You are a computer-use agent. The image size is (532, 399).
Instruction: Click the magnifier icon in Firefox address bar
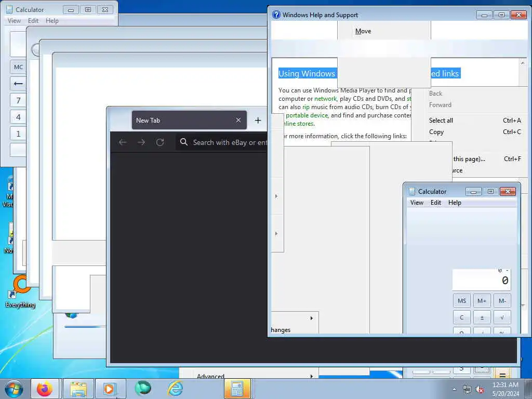click(184, 142)
